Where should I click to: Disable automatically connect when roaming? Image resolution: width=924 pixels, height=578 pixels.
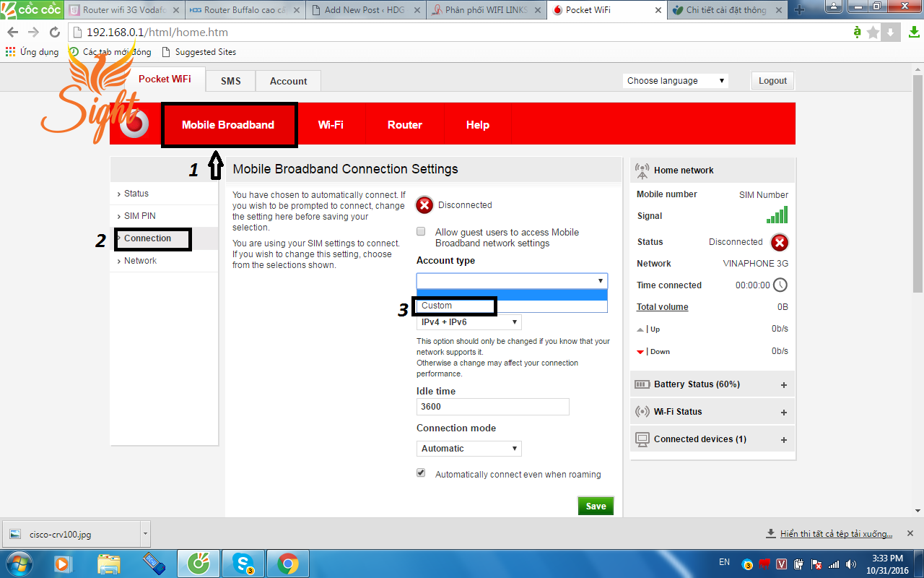(x=421, y=473)
